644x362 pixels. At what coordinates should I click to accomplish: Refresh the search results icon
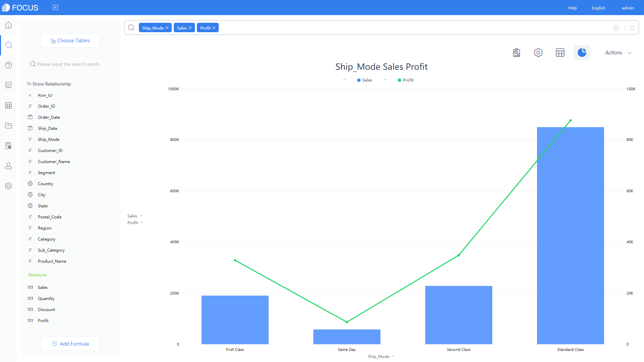click(x=632, y=28)
